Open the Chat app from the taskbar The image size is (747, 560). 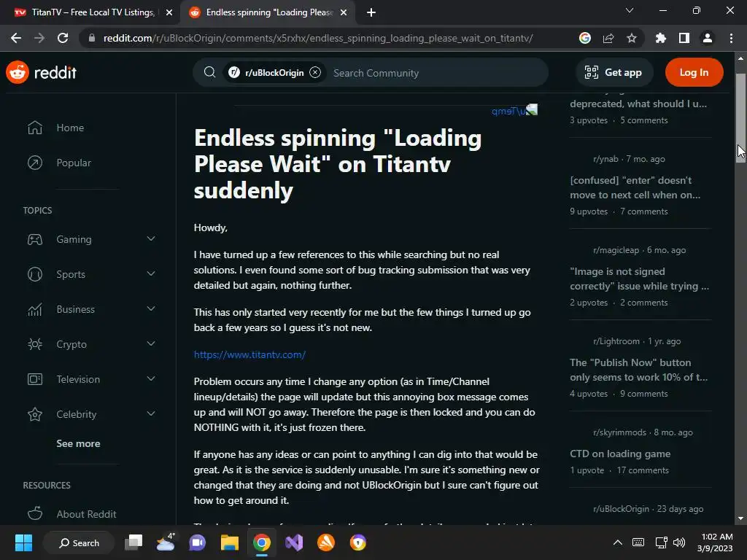(197, 542)
